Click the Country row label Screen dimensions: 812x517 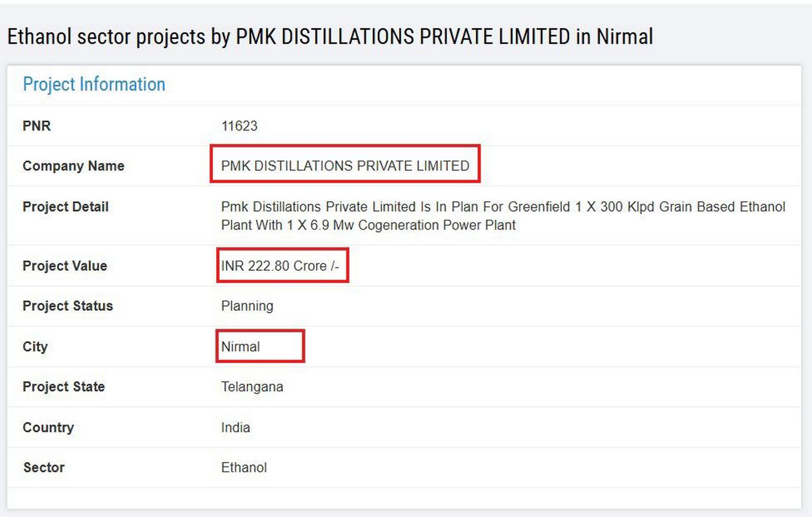point(48,427)
